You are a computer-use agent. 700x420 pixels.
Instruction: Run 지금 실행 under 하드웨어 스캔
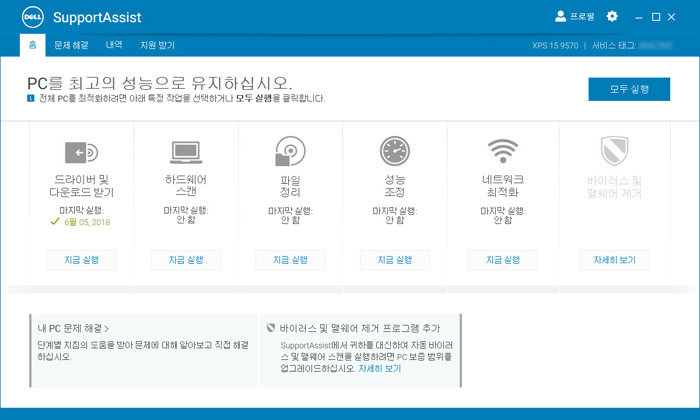[x=186, y=260]
